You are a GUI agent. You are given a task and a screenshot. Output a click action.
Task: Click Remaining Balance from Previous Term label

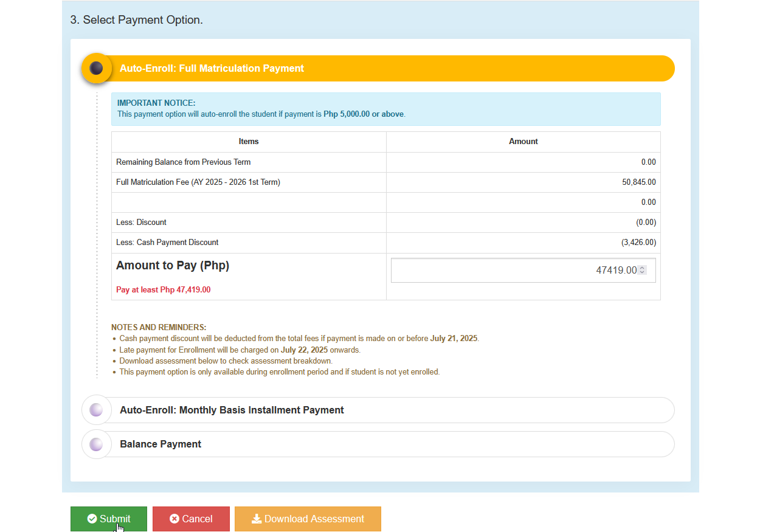point(184,162)
